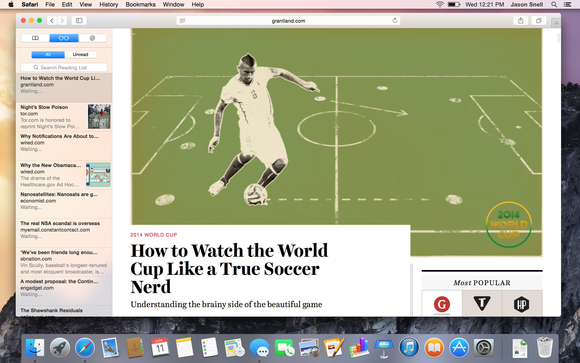Switch sidebar to the Bookmarks tab
580x363 pixels.
pyautogui.click(x=36, y=38)
